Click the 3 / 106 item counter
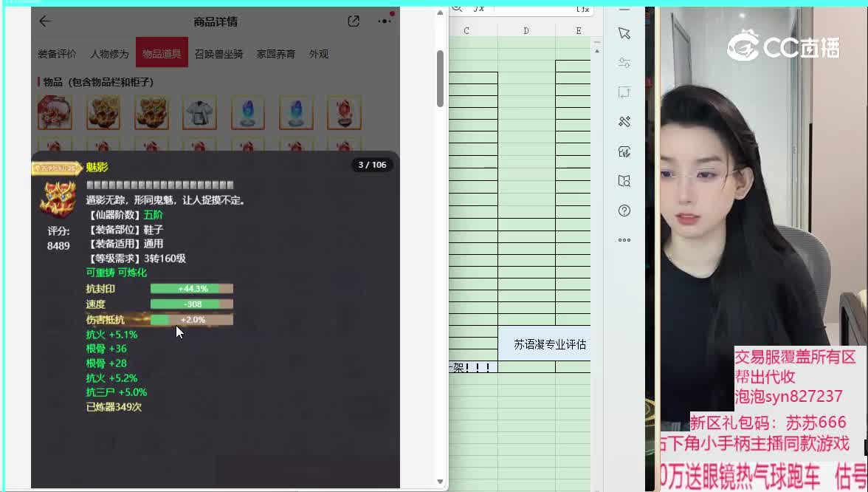The image size is (868, 492). point(372,165)
